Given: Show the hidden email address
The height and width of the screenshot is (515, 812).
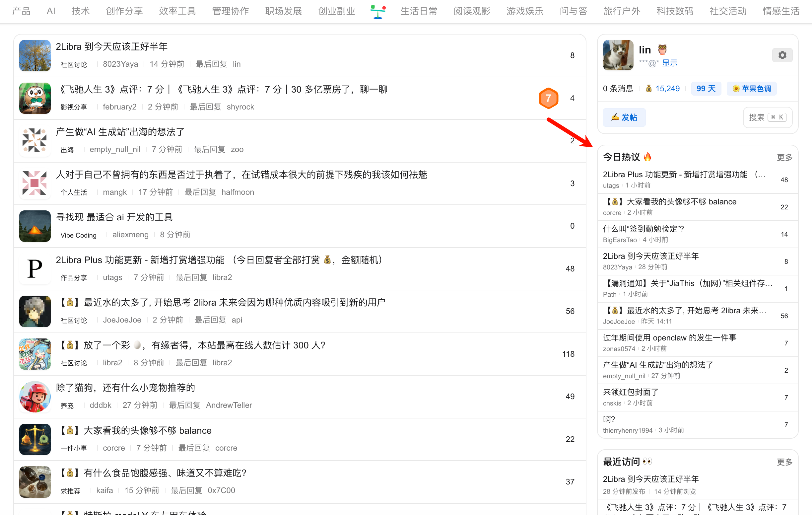Looking at the screenshot, I should (x=669, y=63).
